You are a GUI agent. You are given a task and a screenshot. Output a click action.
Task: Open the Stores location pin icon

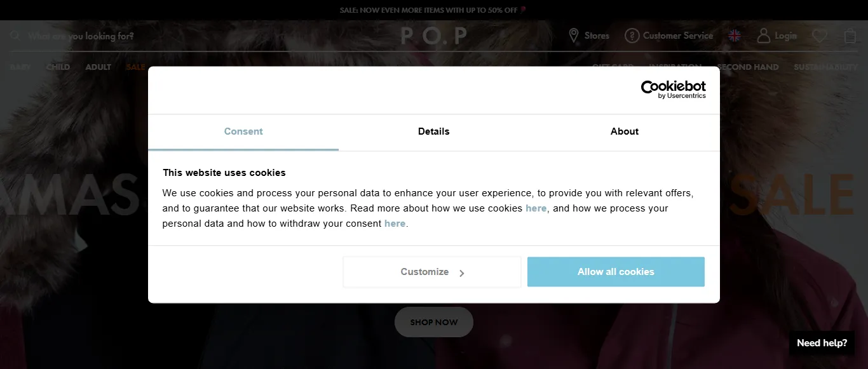click(x=574, y=36)
